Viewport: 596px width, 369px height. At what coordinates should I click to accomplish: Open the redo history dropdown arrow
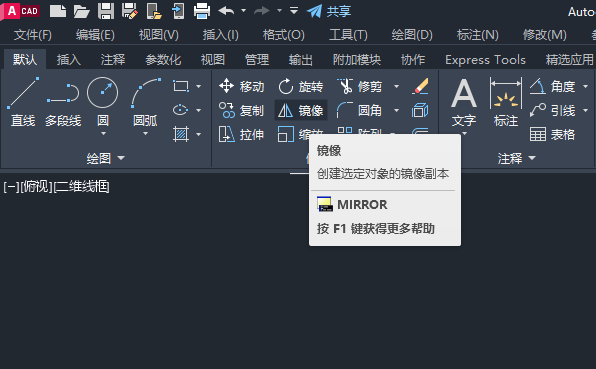coord(279,11)
